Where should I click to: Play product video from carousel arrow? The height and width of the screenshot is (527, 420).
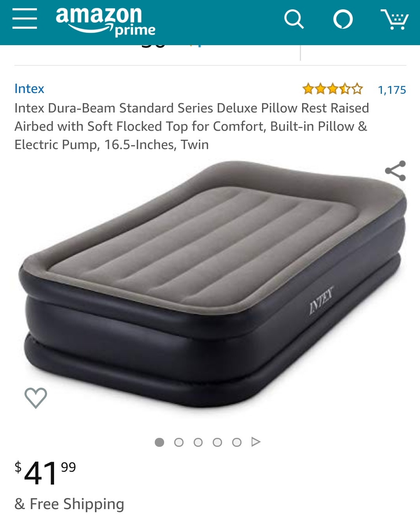256,442
